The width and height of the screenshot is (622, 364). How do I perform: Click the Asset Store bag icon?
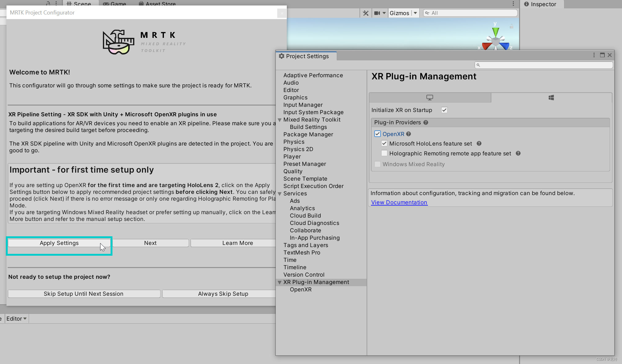[141, 4]
